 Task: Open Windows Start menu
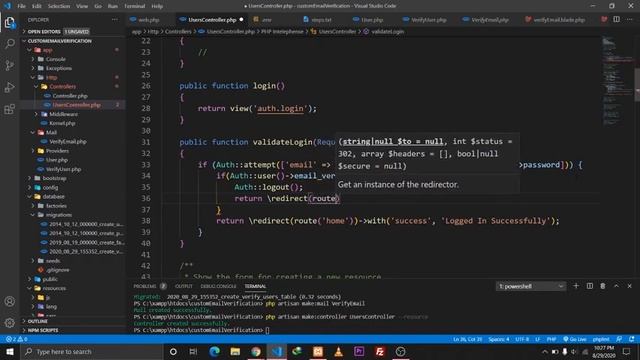10,351
